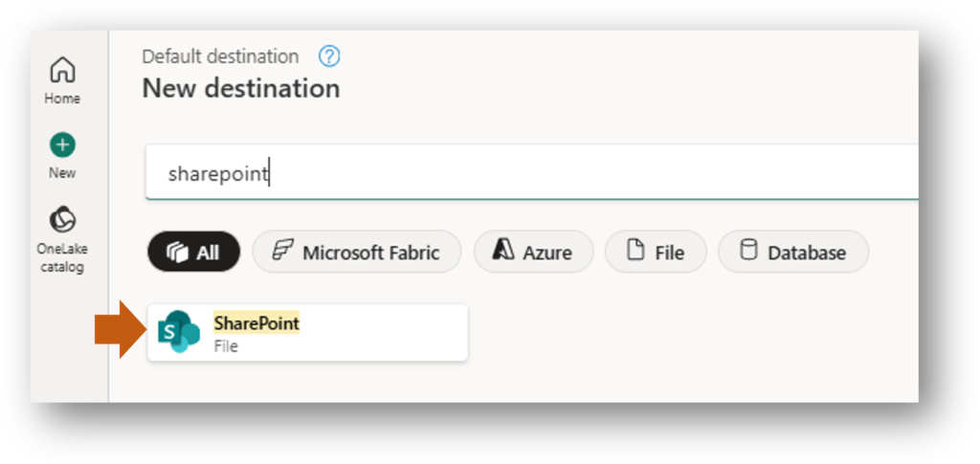Filter destinations by File

pyautogui.click(x=656, y=252)
